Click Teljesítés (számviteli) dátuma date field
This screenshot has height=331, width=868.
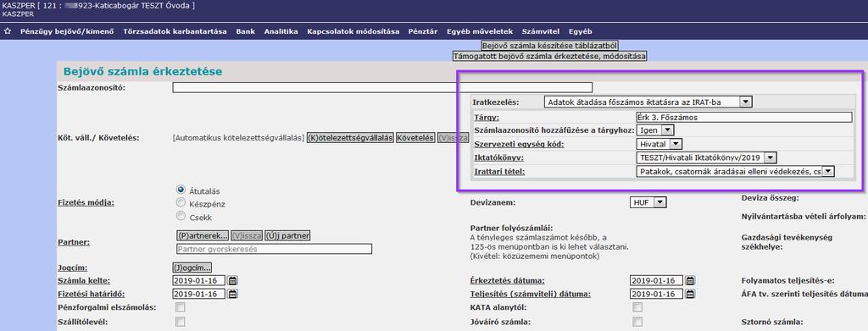pos(656,294)
